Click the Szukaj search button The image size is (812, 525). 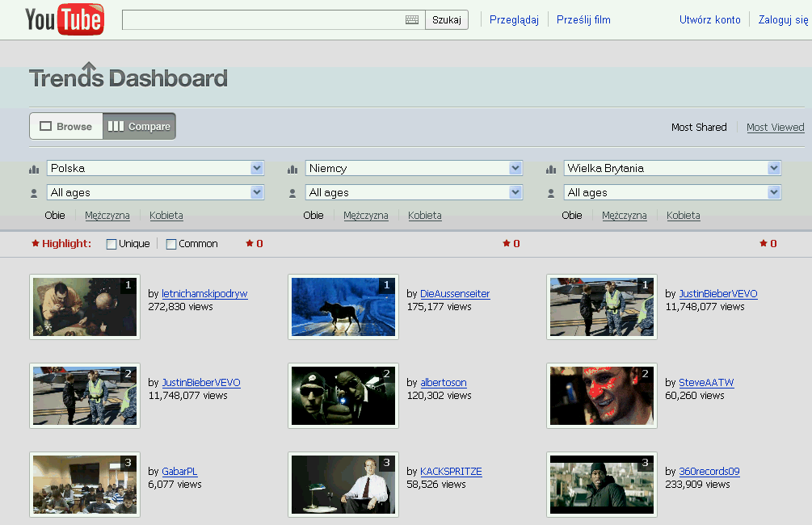pyautogui.click(x=446, y=19)
